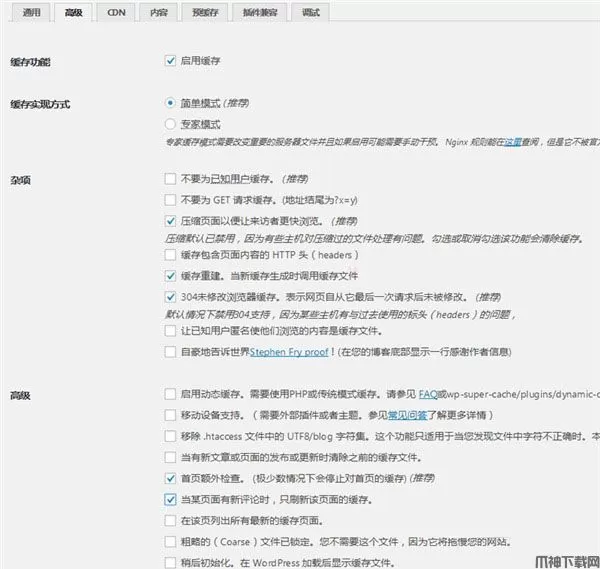Click the FAQ link under 启用动态缓存
Viewport: 600px width, 569px height.
coord(431,394)
